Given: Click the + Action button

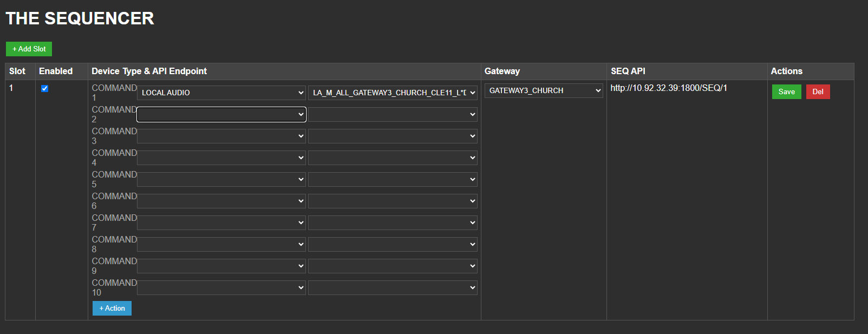Looking at the screenshot, I should pyautogui.click(x=112, y=308).
